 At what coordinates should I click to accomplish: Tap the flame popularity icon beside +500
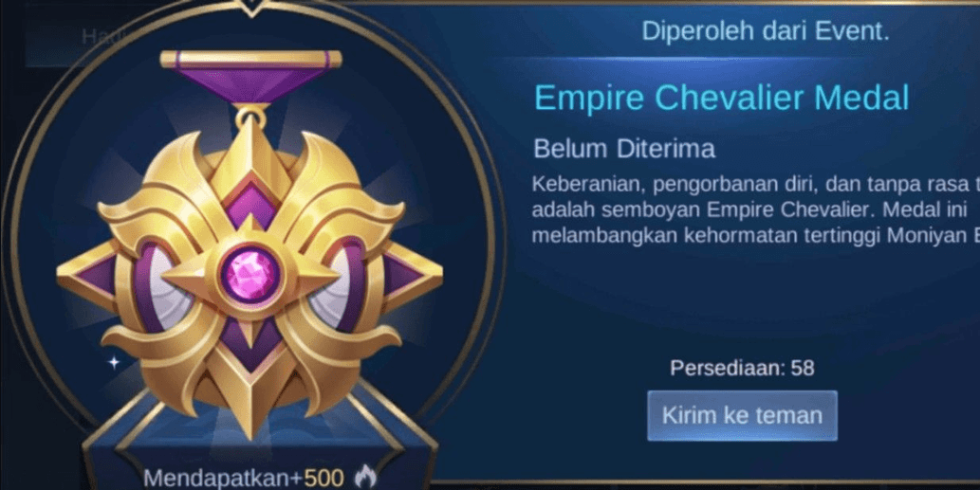365,478
